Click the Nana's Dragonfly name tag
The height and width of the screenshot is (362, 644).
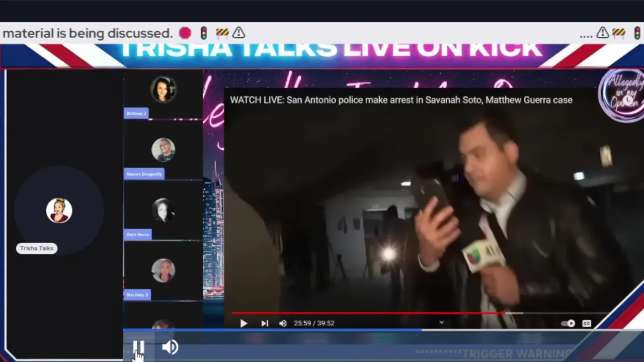click(x=144, y=174)
